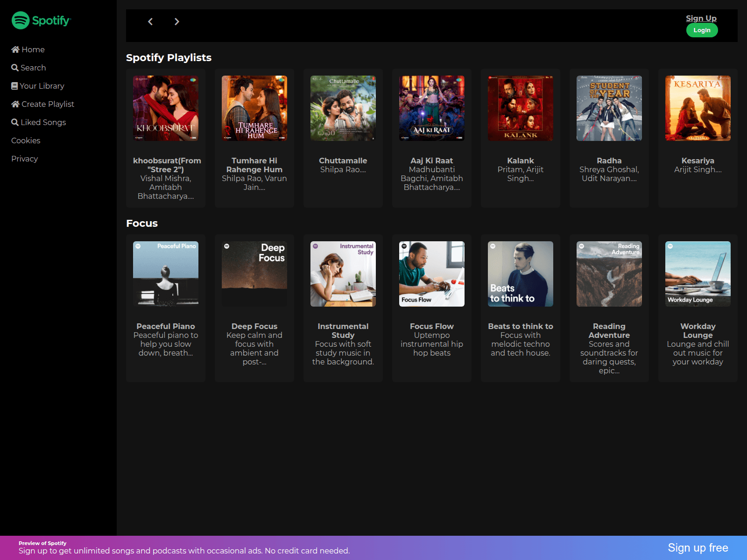The width and height of the screenshot is (747, 560).
Task: Click the Pritam, Arijit Singh artist text
Action: [521, 174]
